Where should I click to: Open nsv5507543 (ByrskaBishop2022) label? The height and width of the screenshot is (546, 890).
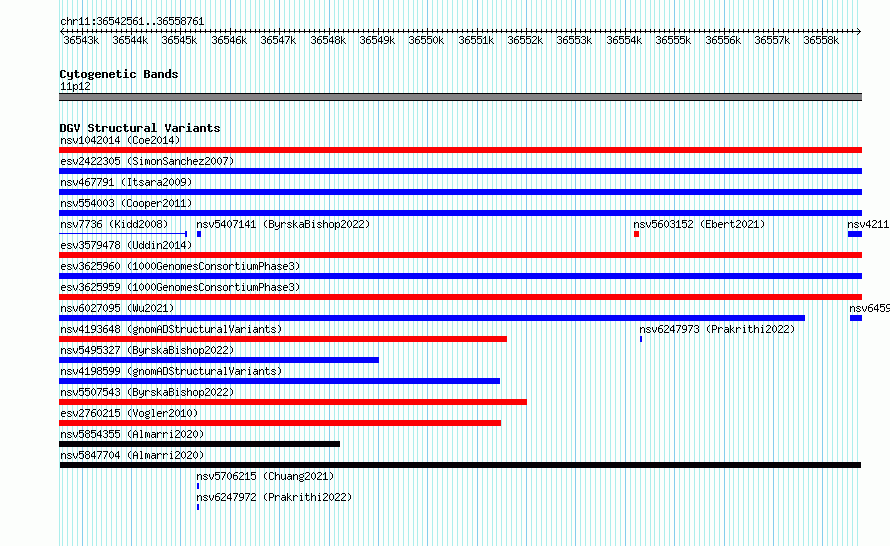point(147,392)
